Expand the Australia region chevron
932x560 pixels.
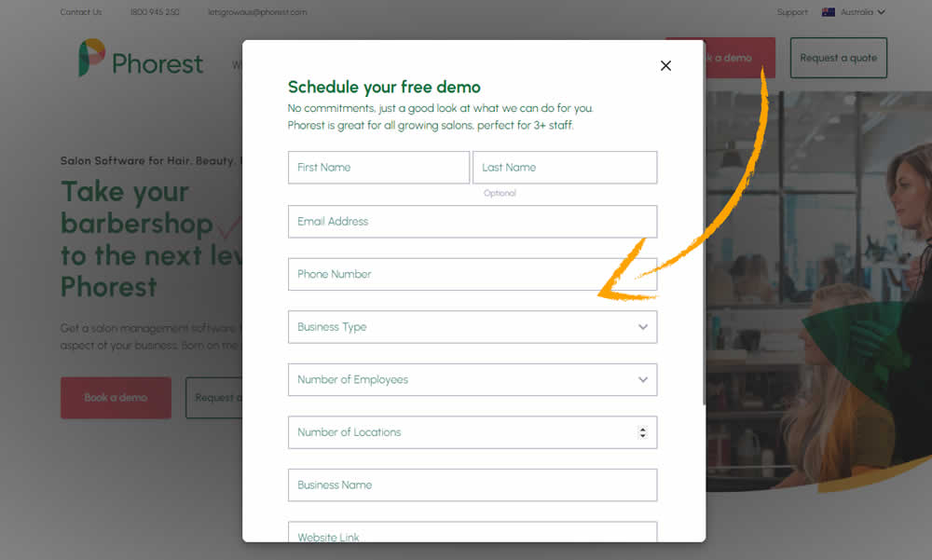click(x=881, y=12)
